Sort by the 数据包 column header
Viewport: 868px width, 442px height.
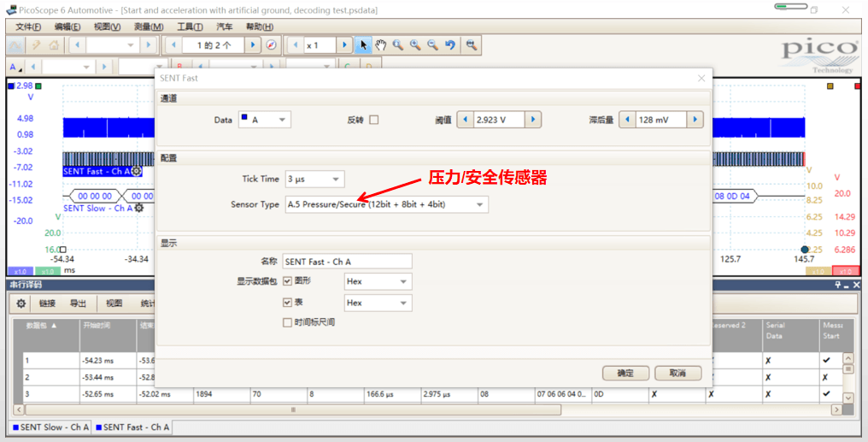tap(51, 334)
